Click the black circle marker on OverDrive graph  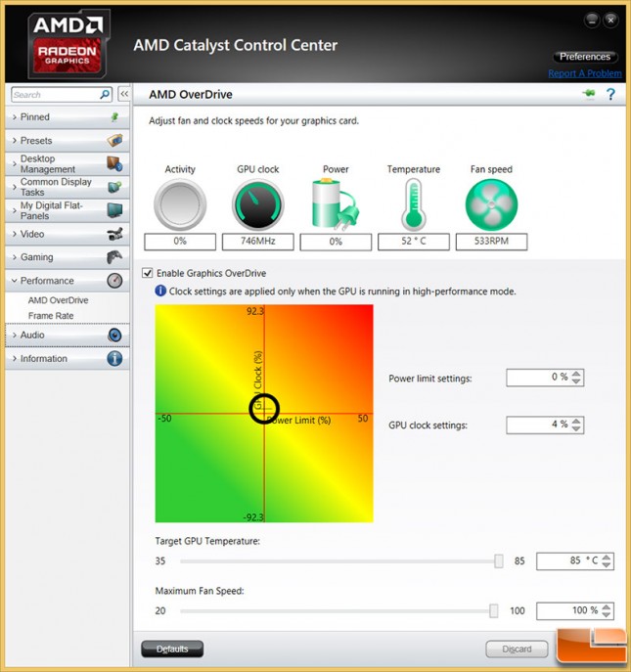(264, 409)
